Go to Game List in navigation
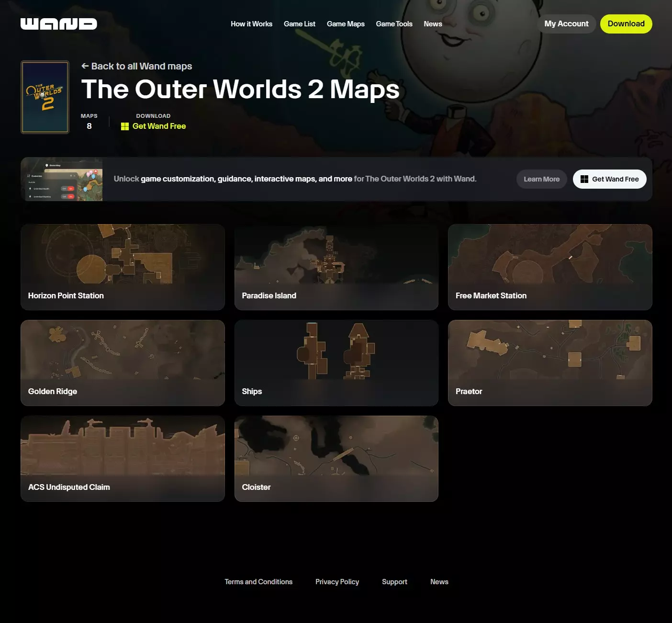 coord(300,24)
